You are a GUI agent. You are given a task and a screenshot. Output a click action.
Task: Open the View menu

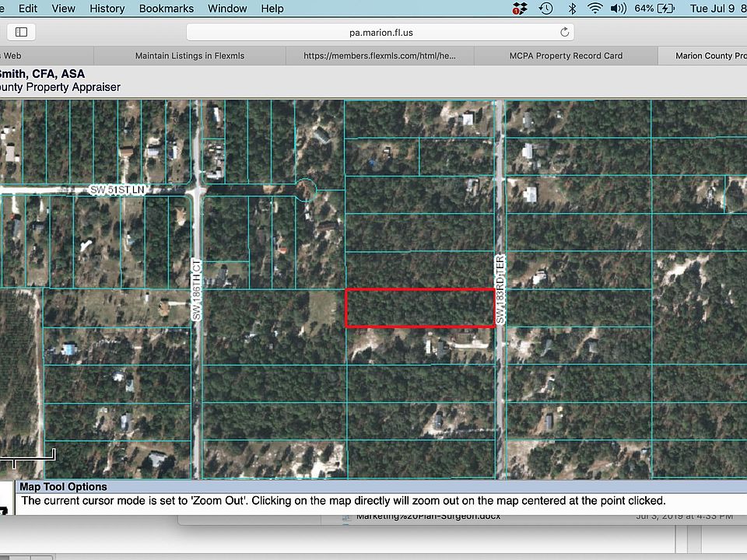tap(63, 9)
